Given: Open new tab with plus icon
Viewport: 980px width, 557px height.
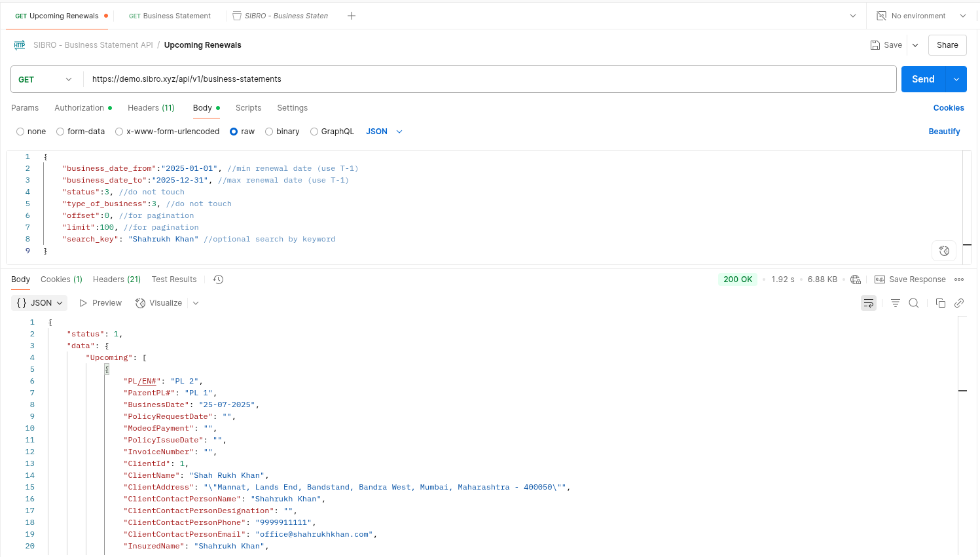Looking at the screenshot, I should (x=352, y=16).
